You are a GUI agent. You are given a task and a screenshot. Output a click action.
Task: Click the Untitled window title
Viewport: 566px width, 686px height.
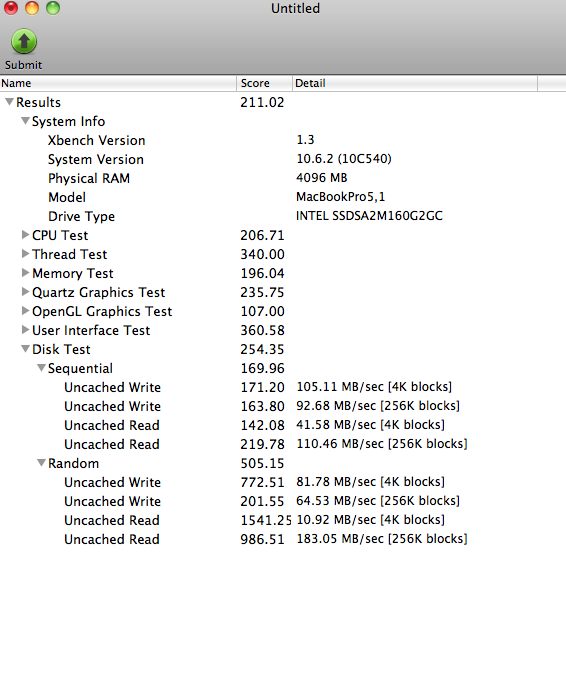tap(295, 8)
